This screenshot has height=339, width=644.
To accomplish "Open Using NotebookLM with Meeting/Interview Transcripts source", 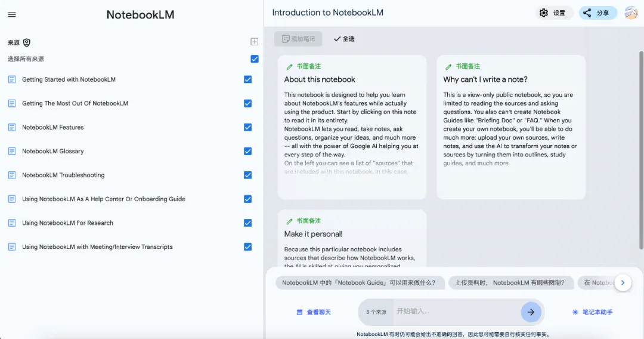I will pyautogui.click(x=97, y=246).
